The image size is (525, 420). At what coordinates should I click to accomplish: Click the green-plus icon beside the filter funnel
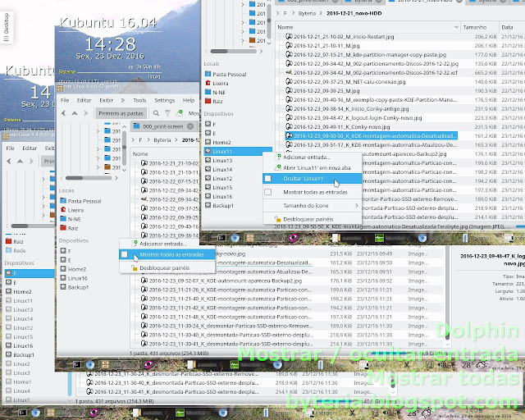pyautogui.click(x=180, y=113)
